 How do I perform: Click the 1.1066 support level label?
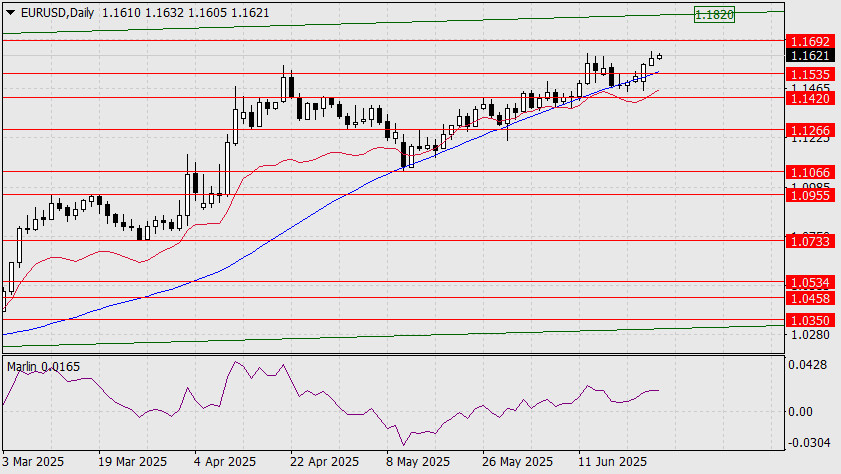coord(810,172)
